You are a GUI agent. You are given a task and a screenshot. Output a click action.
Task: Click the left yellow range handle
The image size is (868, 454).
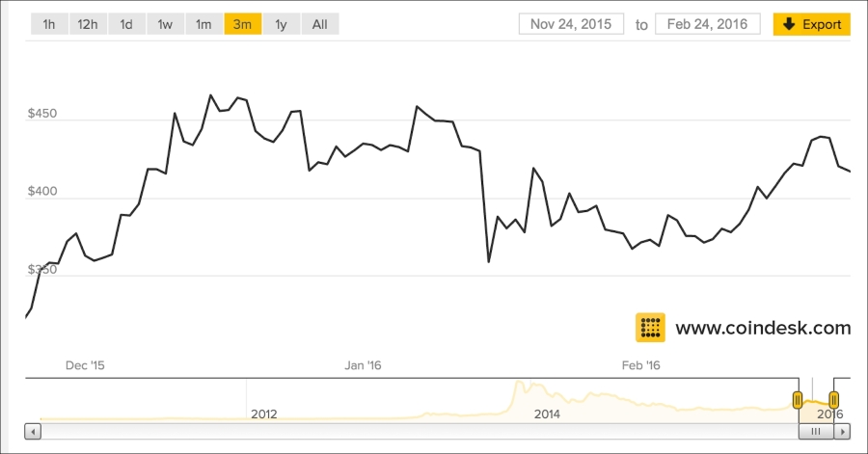(798, 399)
